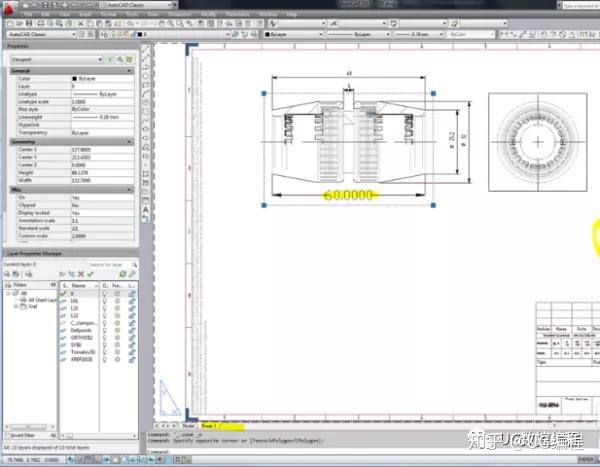This screenshot has height=467, width=600.
Task: Click the green checkmark Set Current layer icon
Action: pos(90,274)
